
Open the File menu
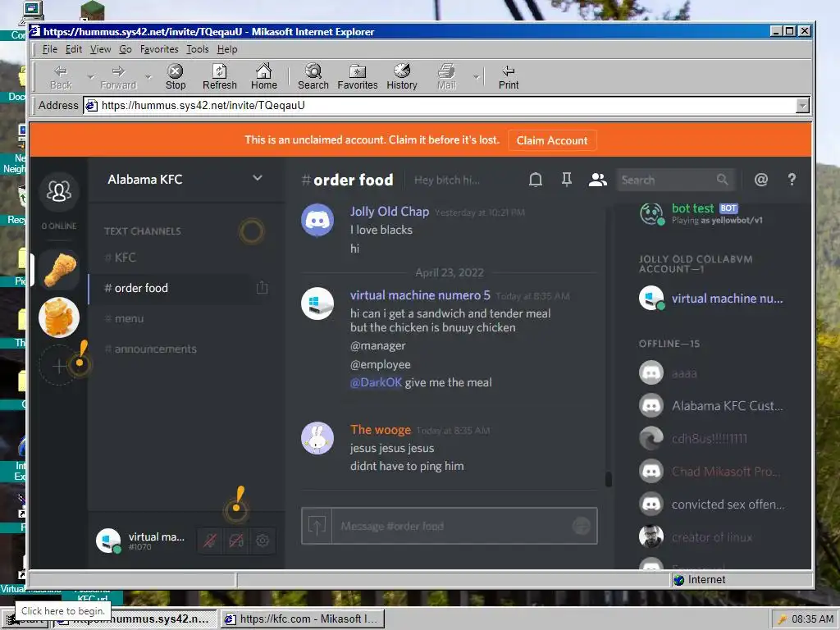[50, 49]
